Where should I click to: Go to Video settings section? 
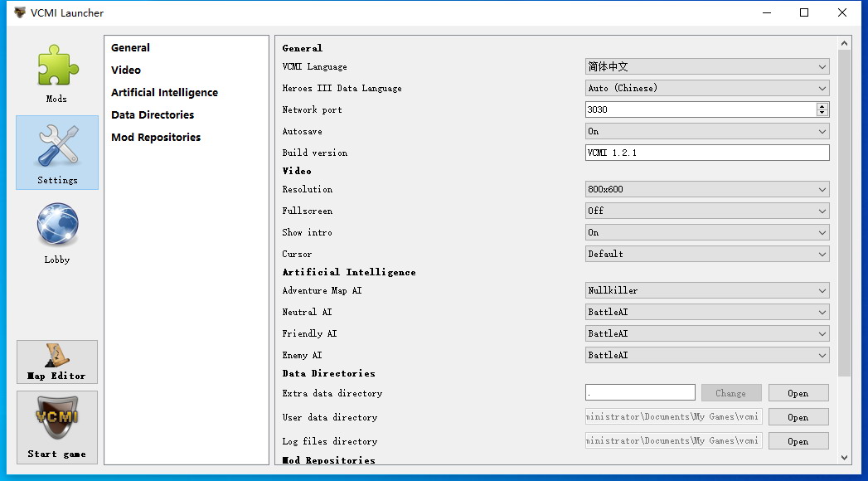tap(126, 70)
